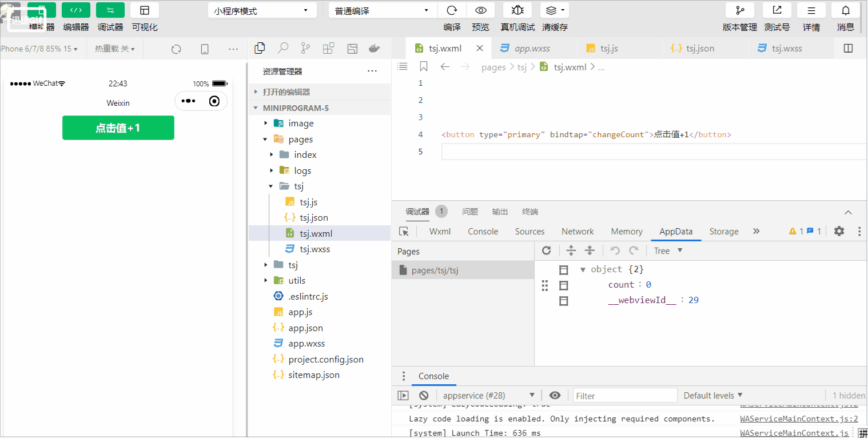Expand the logs folder
Viewport: 868px width, 438px height.
tap(320, 170)
